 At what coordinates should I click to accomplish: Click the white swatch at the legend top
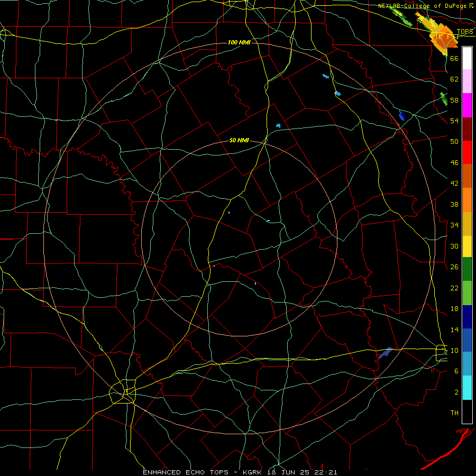[467, 58]
